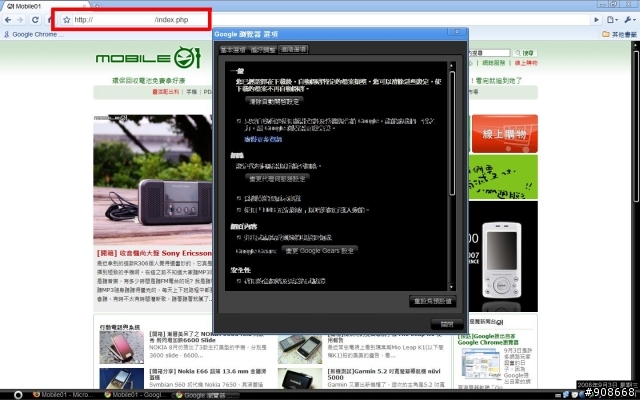Switch to Mobile01 - Micro... taskbar window
Viewport: 640px width, 400px height.
(63, 395)
